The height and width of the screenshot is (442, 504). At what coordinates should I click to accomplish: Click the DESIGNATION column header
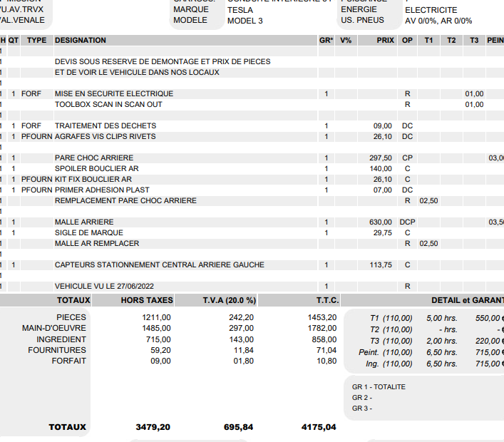[x=185, y=40]
